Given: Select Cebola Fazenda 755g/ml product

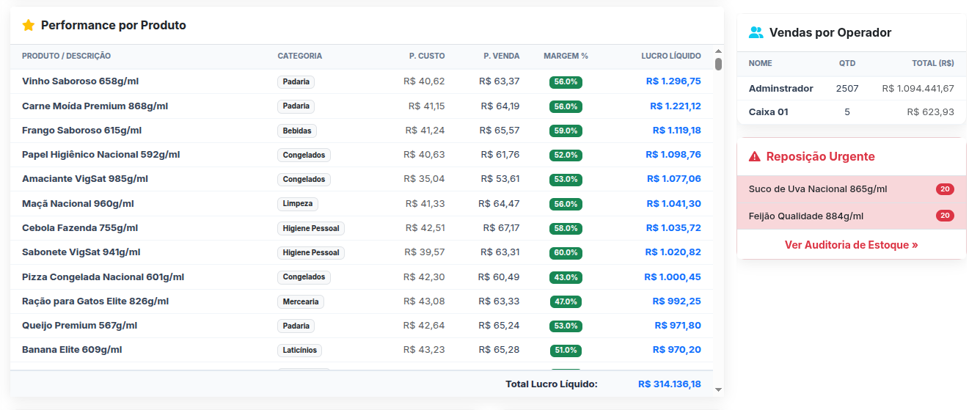Looking at the screenshot, I should coord(80,227).
